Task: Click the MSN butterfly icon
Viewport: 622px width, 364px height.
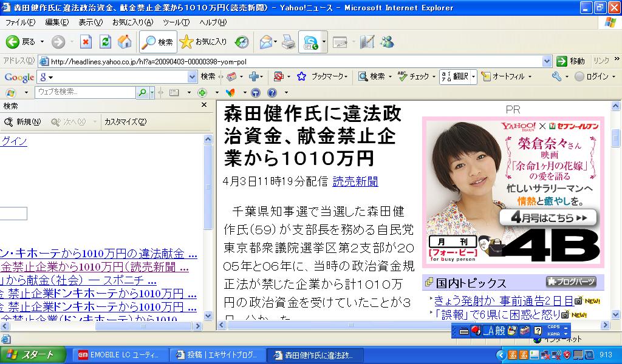Action: point(230,93)
